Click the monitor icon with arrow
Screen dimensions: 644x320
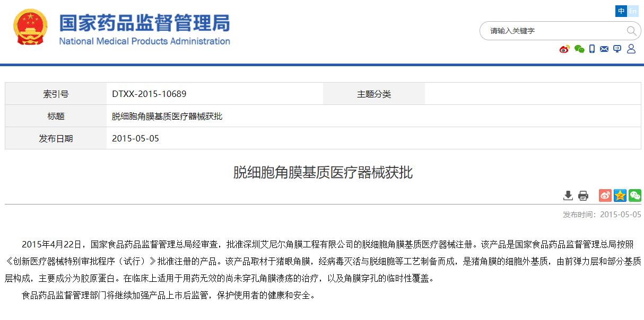(617, 49)
